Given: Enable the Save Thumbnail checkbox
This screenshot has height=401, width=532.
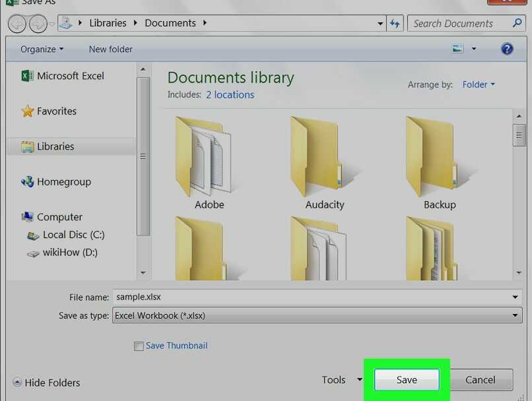Looking at the screenshot, I should click(x=139, y=346).
